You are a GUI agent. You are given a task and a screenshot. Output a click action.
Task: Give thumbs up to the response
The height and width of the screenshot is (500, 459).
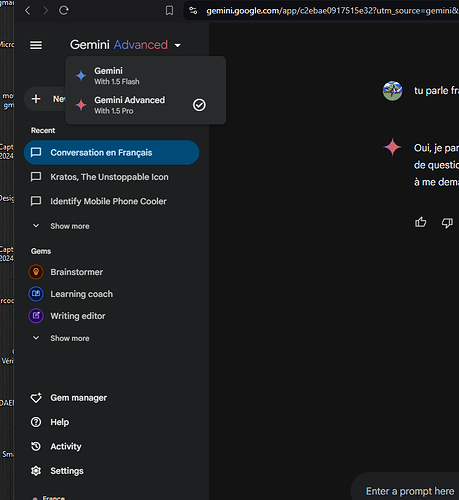(421, 222)
